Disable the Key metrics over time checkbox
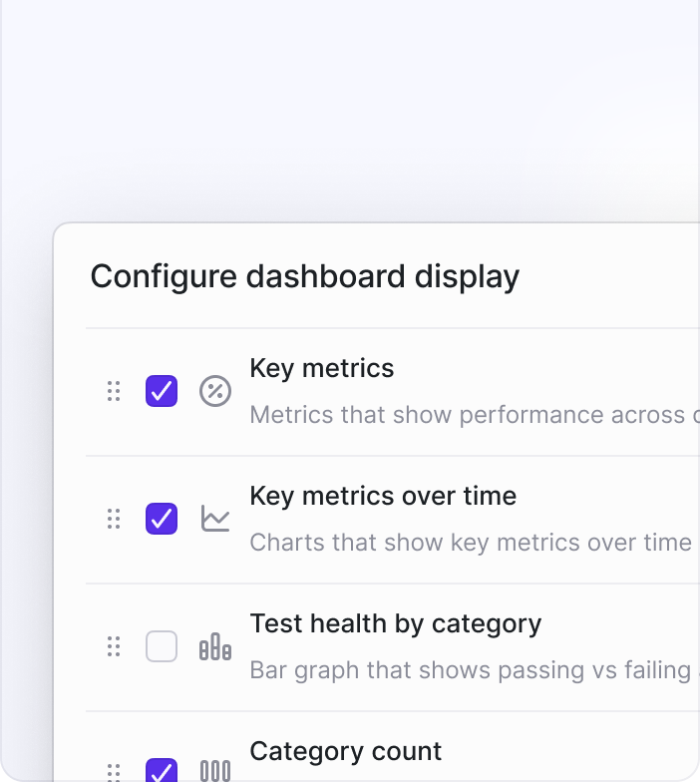700x782 pixels. click(x=162, y=519)
